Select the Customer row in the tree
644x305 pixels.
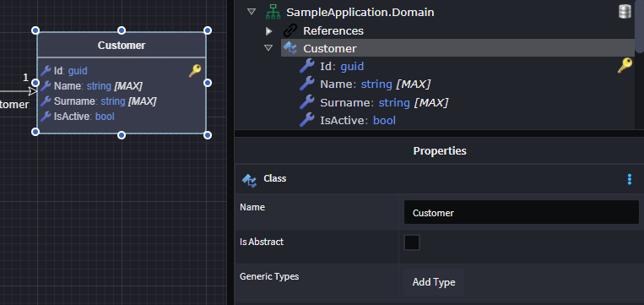point(458,48)
